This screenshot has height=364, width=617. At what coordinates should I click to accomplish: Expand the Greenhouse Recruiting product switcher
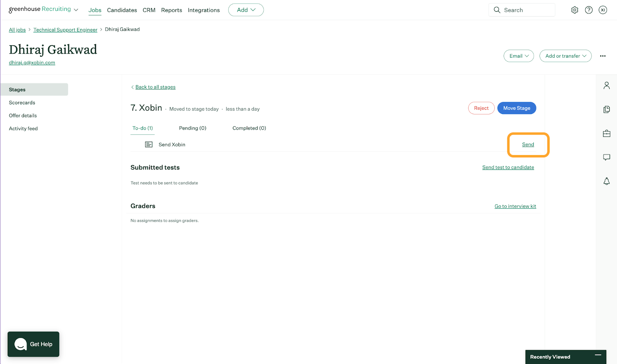coord(76,10)
